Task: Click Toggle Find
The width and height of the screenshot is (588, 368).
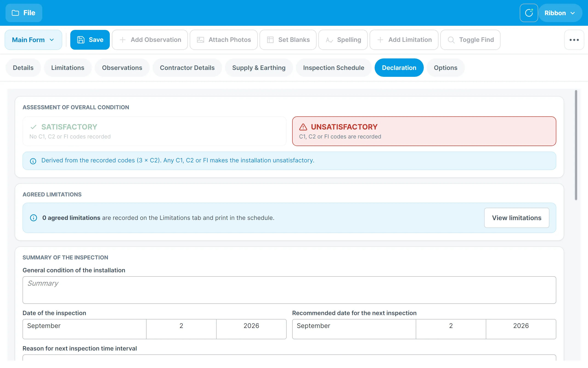Action: (470, 40)
